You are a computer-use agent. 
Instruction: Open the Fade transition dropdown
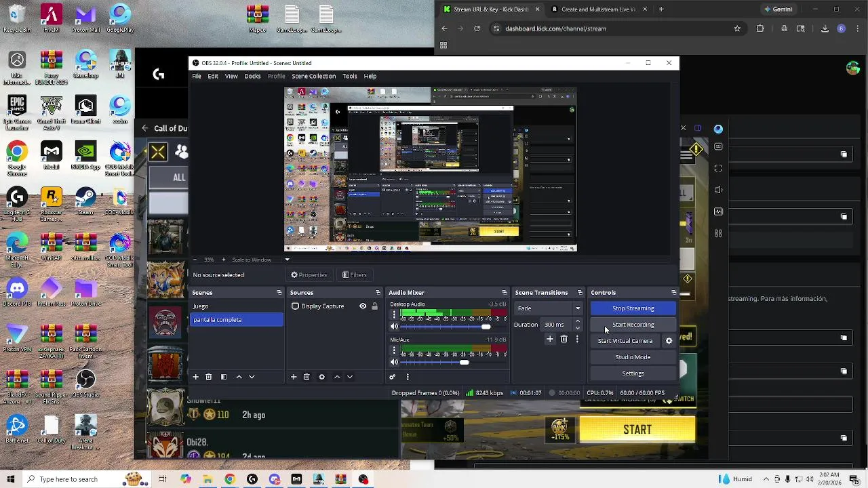point(549,308)
